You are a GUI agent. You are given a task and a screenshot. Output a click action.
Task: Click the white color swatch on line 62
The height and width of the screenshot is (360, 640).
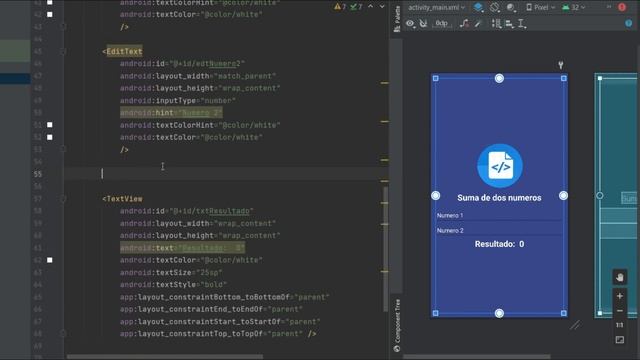[50, 260]
